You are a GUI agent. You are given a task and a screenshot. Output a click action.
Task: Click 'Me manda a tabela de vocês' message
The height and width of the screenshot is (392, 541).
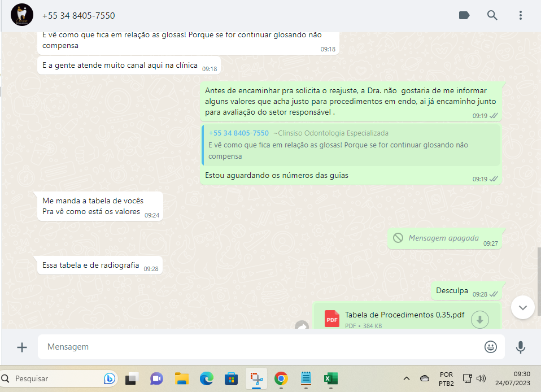(100, 206)
